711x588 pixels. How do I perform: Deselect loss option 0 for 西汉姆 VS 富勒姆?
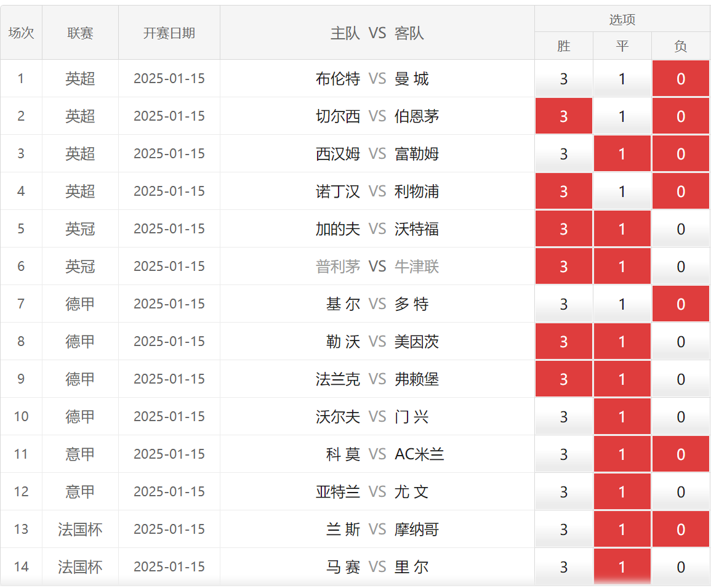click(x=681, y=154)
